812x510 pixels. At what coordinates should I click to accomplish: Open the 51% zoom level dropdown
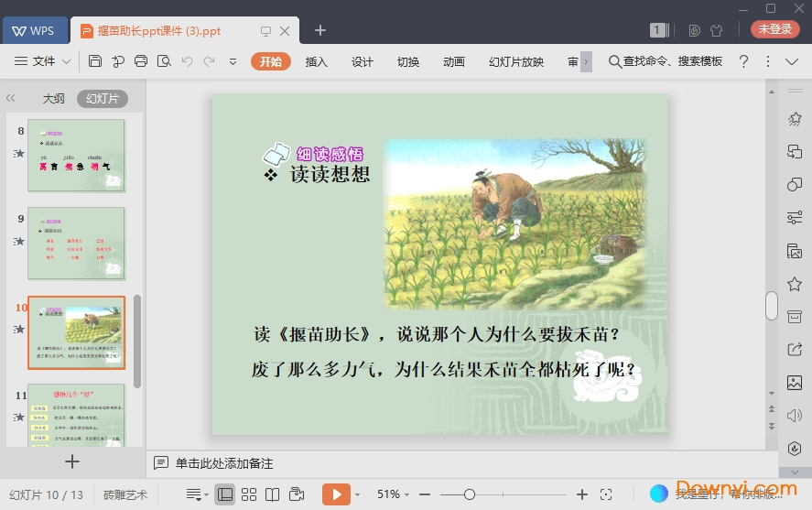393,494
